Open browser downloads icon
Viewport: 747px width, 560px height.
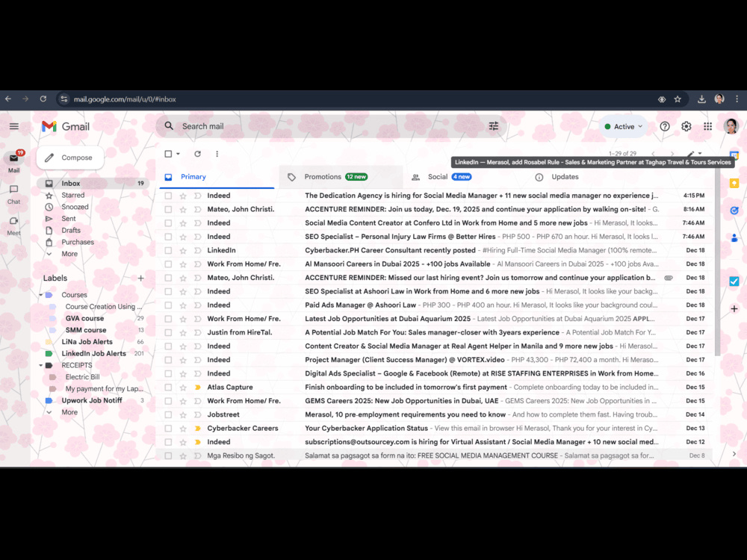click(x=701, y=99)
